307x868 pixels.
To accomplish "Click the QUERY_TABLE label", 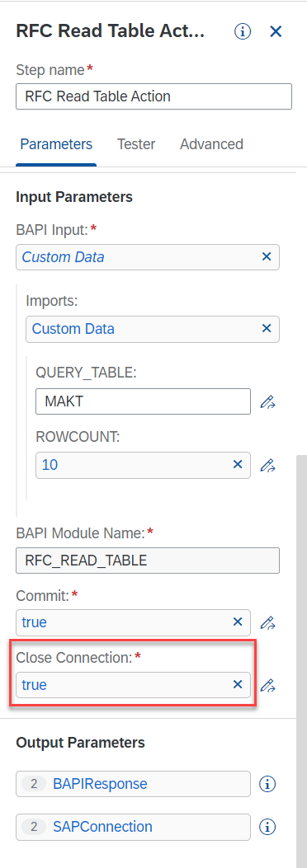I will click(x=86, y=373).
